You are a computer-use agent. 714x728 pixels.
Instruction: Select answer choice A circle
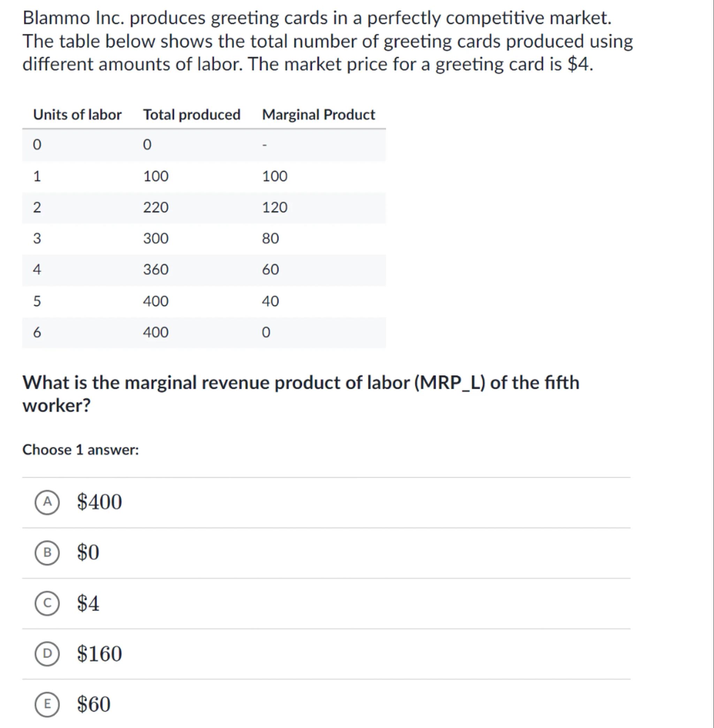click(x=47, y=502)
